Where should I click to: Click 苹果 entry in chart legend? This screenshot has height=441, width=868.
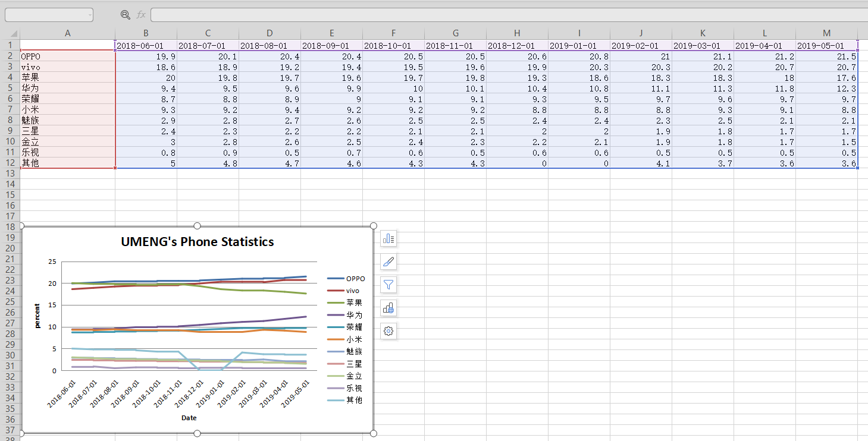345,303
